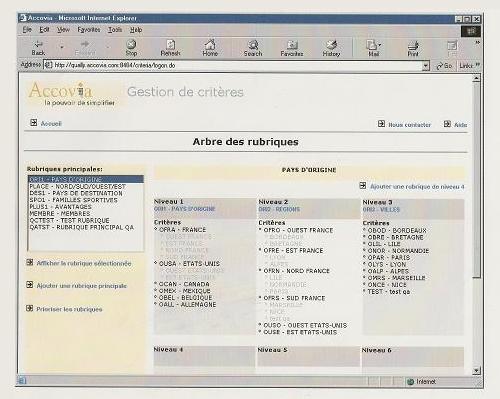Click the page scrollbar up arrow
The height and width of the screenshot is (399, 500).
(x=477, y=78)
